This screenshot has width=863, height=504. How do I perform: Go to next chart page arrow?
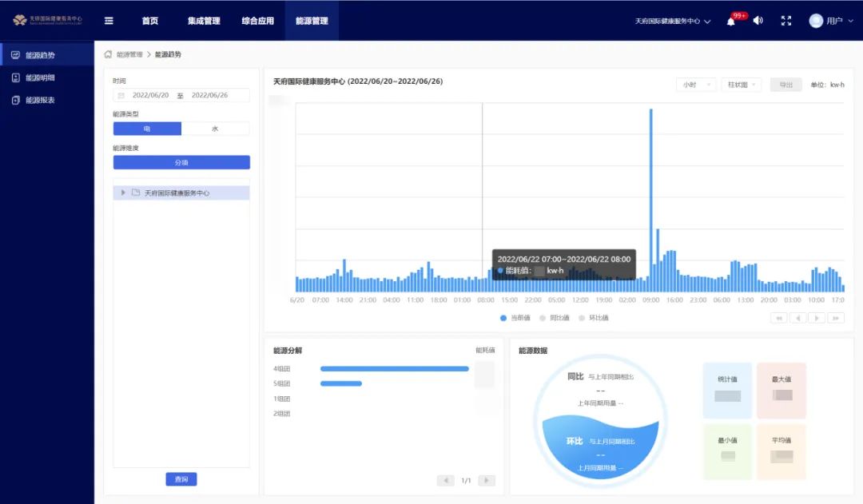[816, 318]
